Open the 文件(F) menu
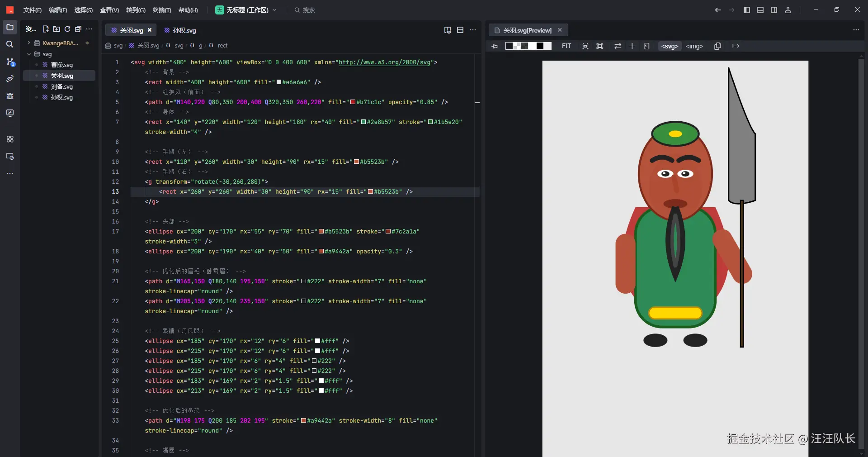The image size is (868, 457). point(33,10)
